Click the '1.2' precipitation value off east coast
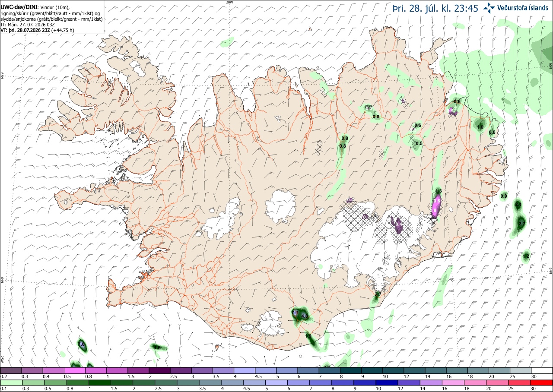 tap(526, 256)
